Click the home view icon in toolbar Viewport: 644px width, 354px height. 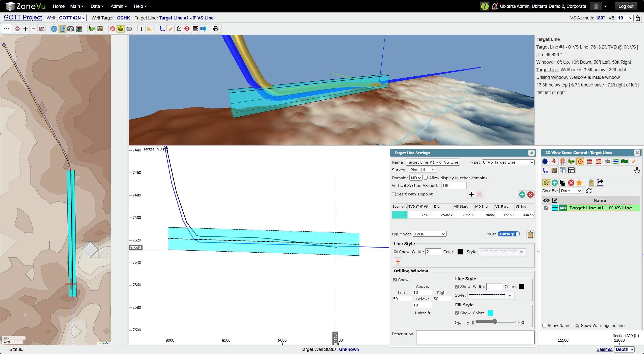(17, 29)
